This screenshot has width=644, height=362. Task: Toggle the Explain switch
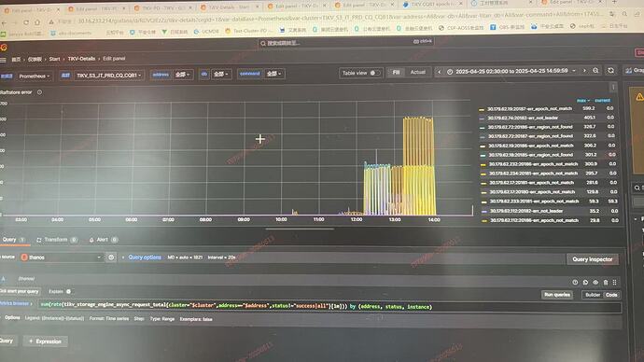point(68,291)
